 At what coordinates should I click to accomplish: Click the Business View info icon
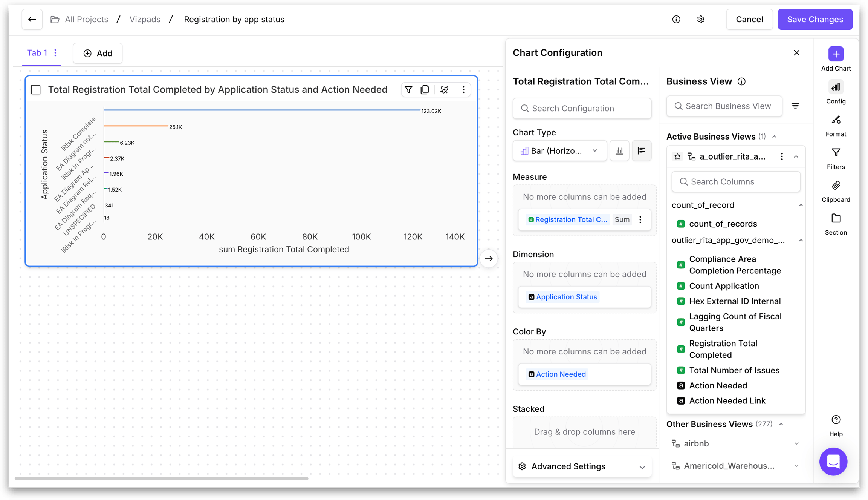tap(741, 81)
